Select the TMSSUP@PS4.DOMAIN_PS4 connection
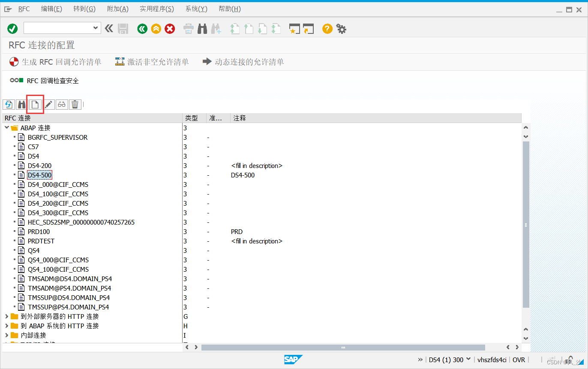588x369 pixels. [68, 307]
